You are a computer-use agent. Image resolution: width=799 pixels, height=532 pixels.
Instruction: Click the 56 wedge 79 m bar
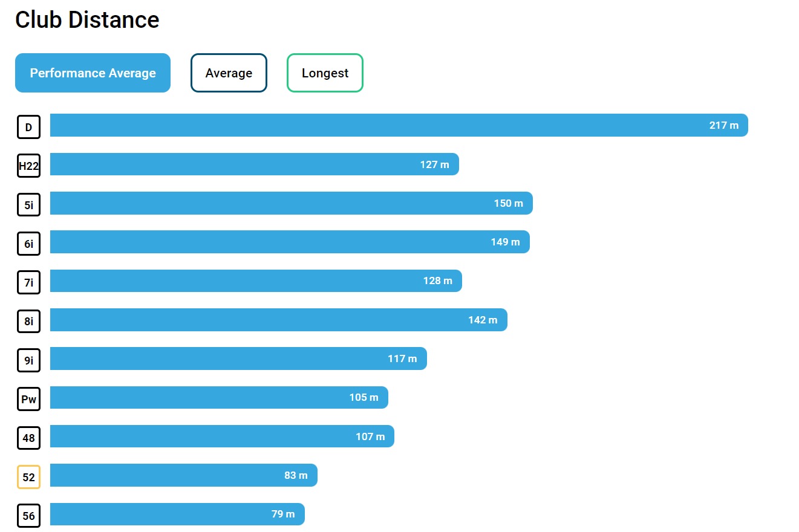(x=177, y=514)
